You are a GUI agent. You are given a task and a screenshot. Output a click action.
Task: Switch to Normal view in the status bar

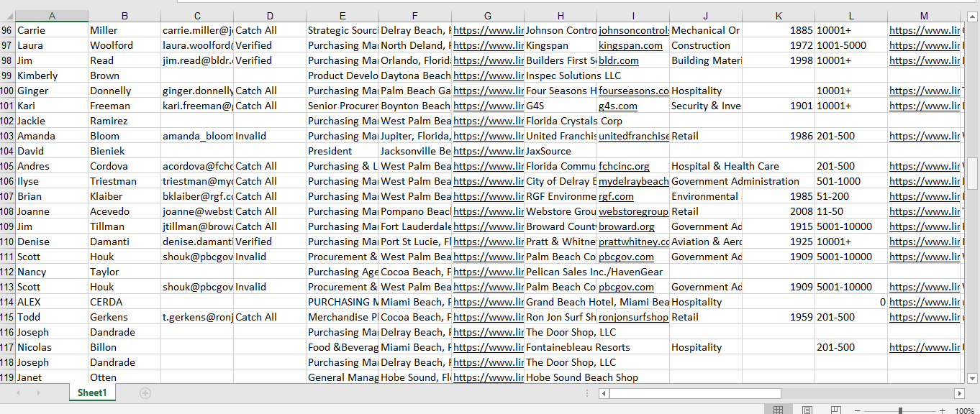point(778,409)
